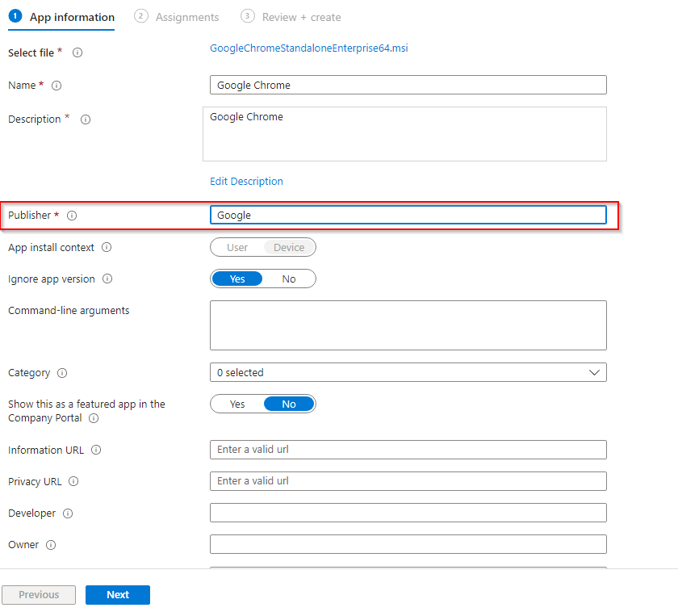Click the Publisher info icon

72,215
